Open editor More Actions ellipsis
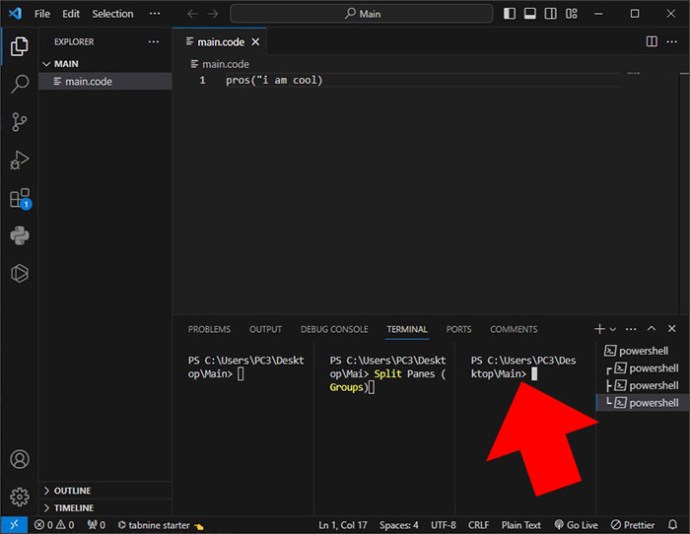690x534 pixels. click(672, 42)
